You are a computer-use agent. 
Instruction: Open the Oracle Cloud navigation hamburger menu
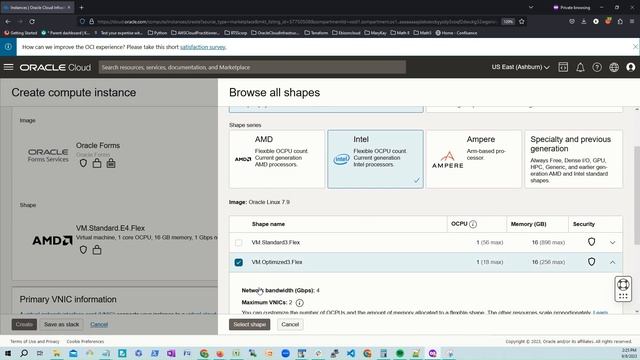[9, 67]
